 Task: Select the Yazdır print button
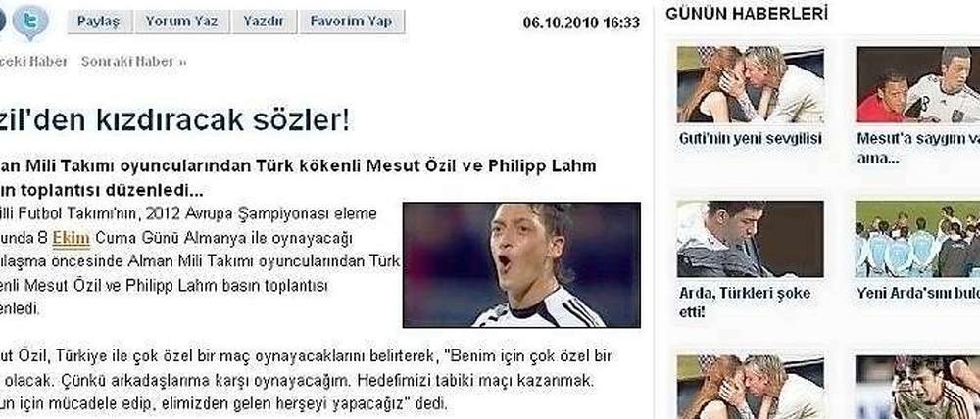click(x=264, y=22)
